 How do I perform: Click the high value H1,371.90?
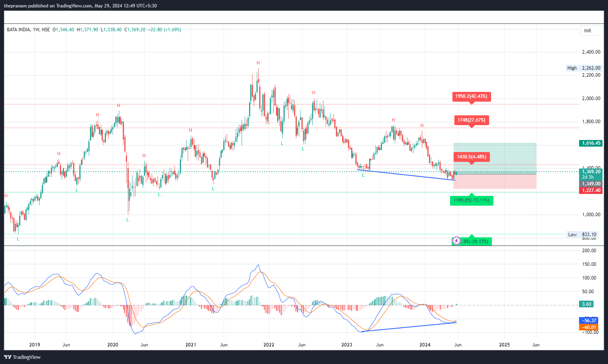click(x=88, y=30)
